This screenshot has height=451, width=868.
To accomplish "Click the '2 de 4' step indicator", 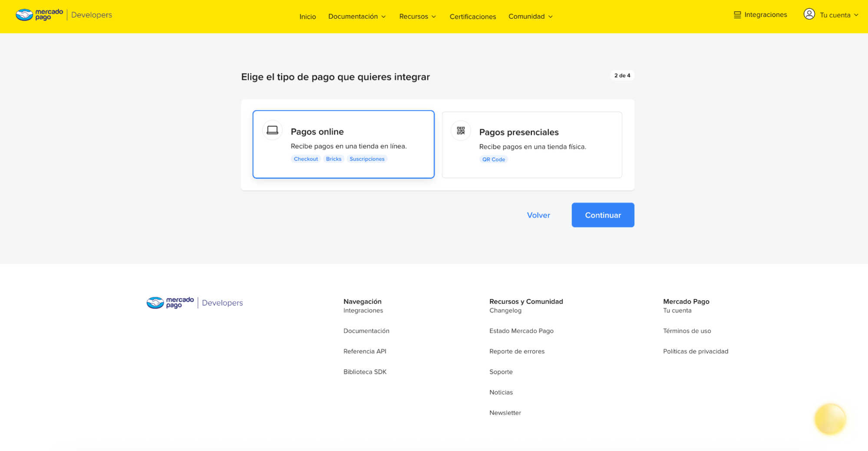I will coord(622,76).
